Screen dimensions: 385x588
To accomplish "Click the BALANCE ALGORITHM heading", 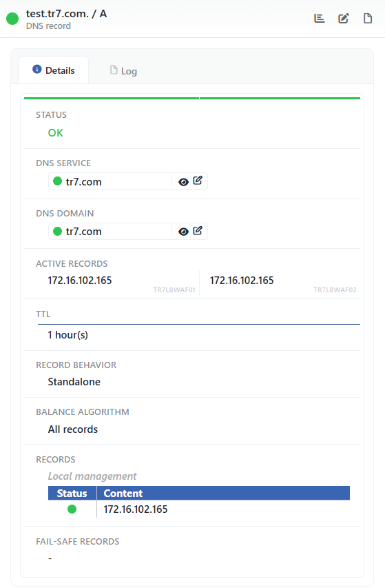I will pyautogui.click(x=83, y=412).
